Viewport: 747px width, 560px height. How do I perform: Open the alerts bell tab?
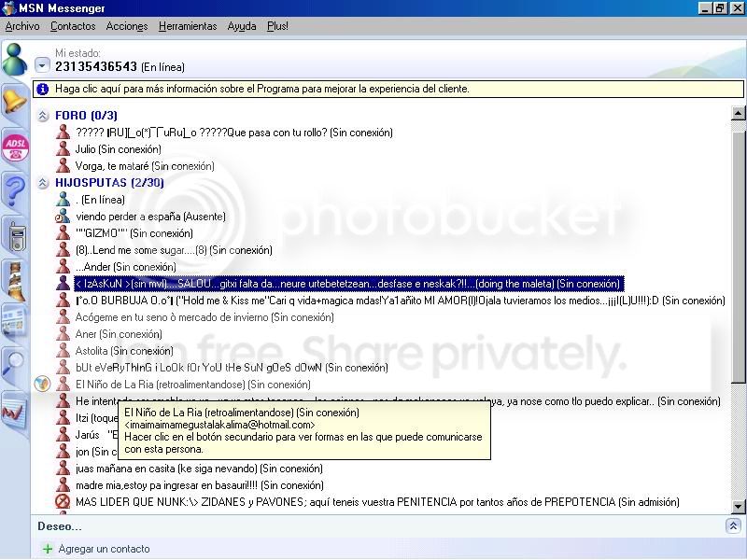point(14,102)
